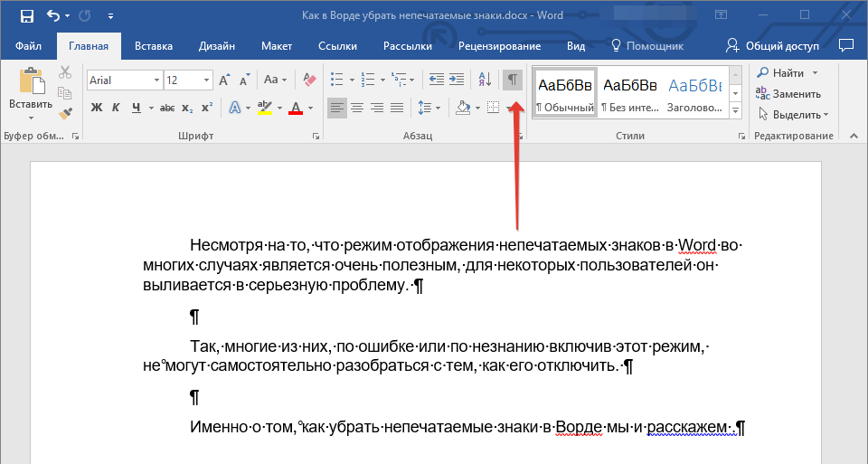Click the Save floppy disk icon
This screenshot has height=464, width=868.
(26, 16)
